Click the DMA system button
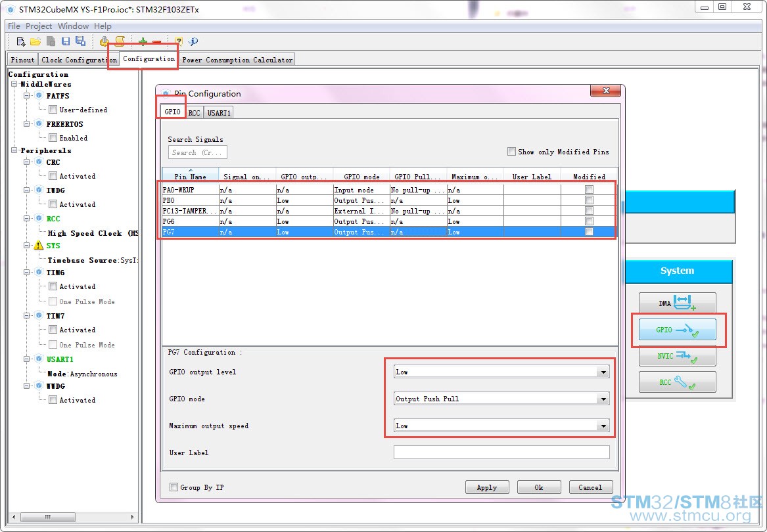 [677, 303]
